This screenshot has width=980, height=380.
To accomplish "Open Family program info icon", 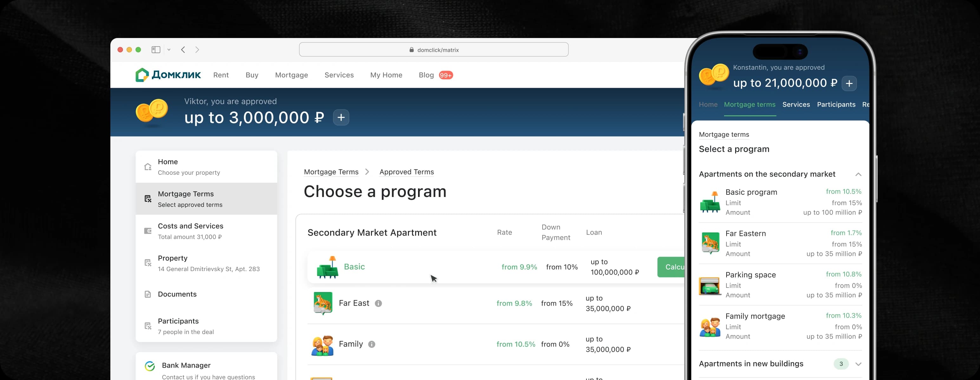I will tap(372, 344).
